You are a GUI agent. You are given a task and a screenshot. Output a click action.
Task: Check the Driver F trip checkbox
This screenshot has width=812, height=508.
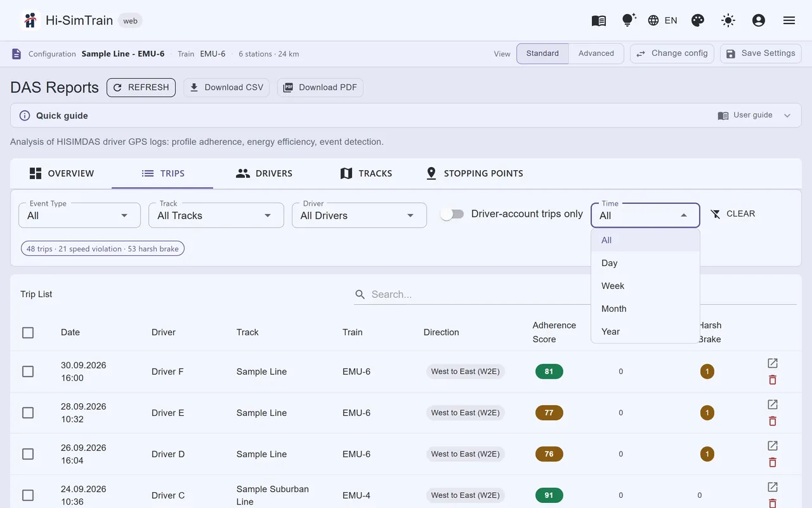coord(28,371)
